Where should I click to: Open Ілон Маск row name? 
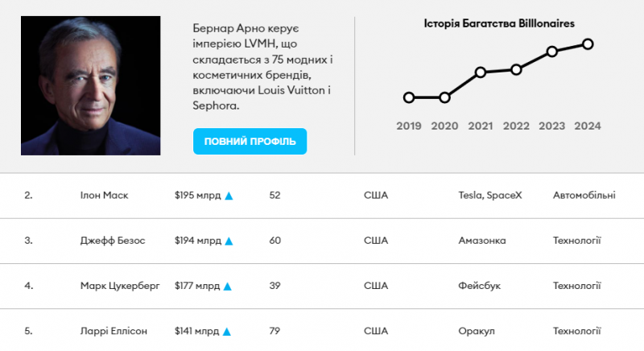(104, 196)
